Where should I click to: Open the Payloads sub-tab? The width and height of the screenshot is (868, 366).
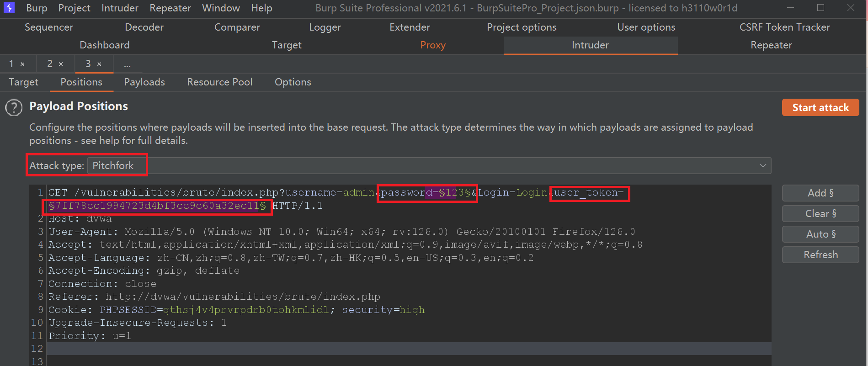pyautogui.click(x=144, y=82)
